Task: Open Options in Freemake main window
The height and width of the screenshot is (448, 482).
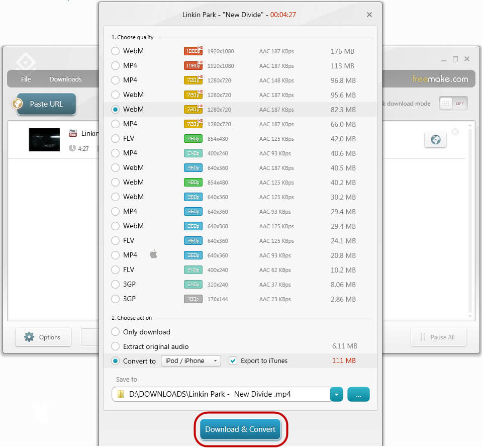Action: point(43,337)
